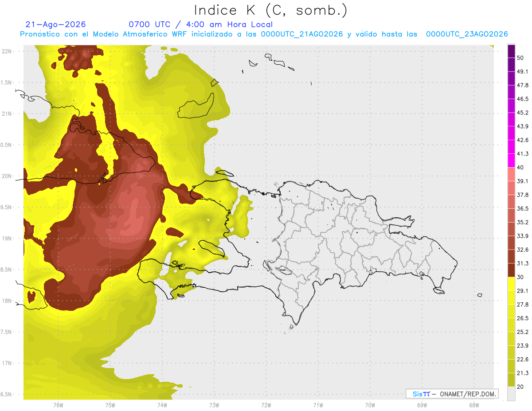This screenshot has height=411, width=532.
Task: Click colorbar value 25.2
Action: coord(523,332)
